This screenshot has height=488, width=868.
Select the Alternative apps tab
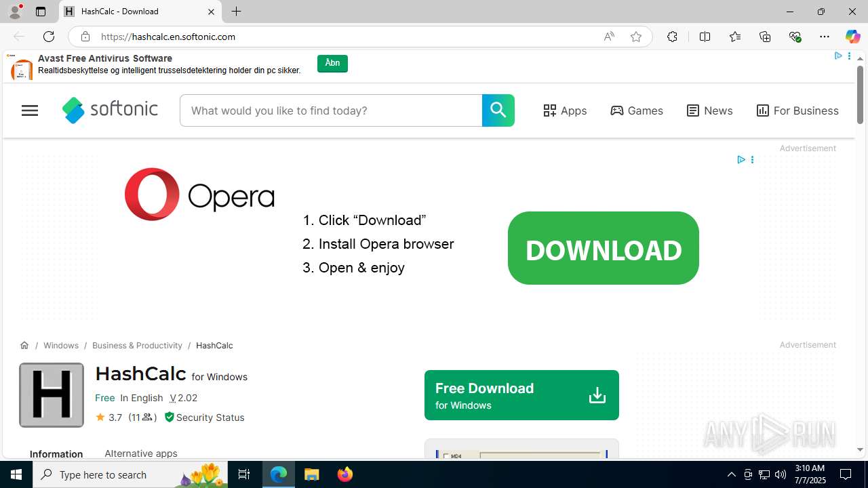click(141, 453)
